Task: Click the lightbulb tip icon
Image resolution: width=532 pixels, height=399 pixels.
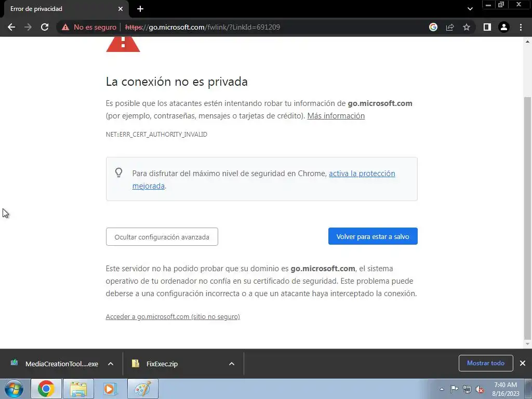Action: [x=118, y=172]
